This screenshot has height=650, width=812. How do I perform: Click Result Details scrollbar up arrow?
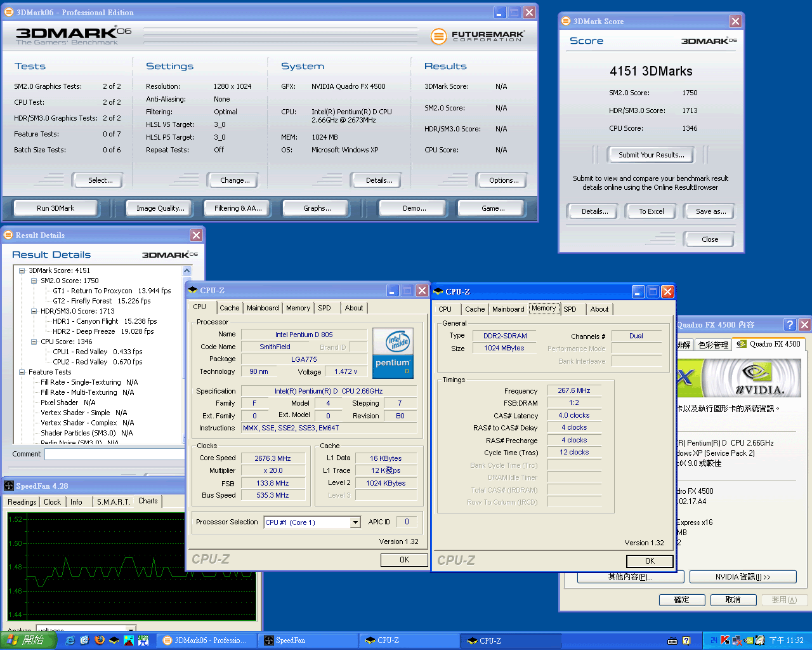point(187,271)
